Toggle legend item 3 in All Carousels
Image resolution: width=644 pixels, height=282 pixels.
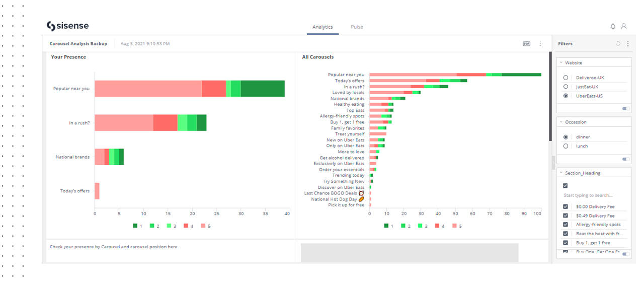coord(423,226)
